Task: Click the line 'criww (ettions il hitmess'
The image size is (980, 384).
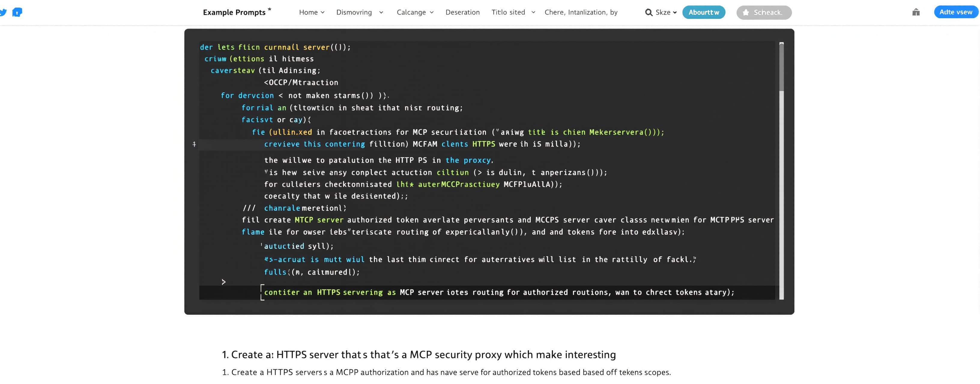Action: [259, 58]
